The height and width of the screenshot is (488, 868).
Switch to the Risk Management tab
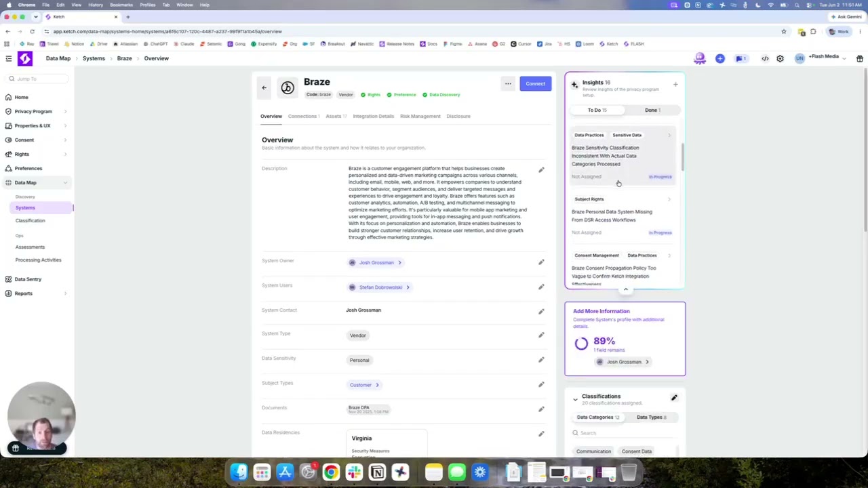420,116
